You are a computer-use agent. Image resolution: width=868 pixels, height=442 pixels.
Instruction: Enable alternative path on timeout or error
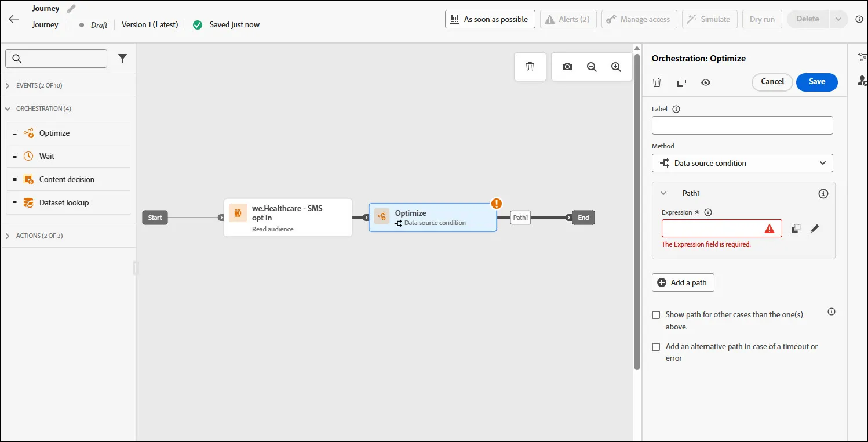656,347
